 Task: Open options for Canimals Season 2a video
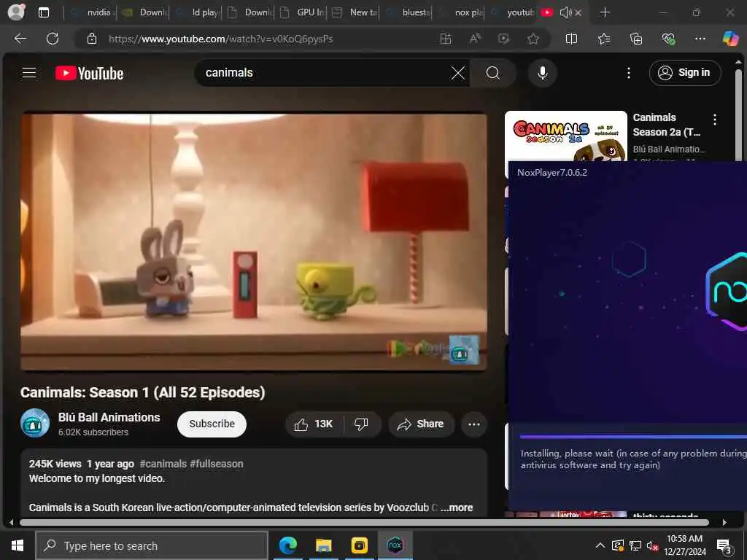715,119
